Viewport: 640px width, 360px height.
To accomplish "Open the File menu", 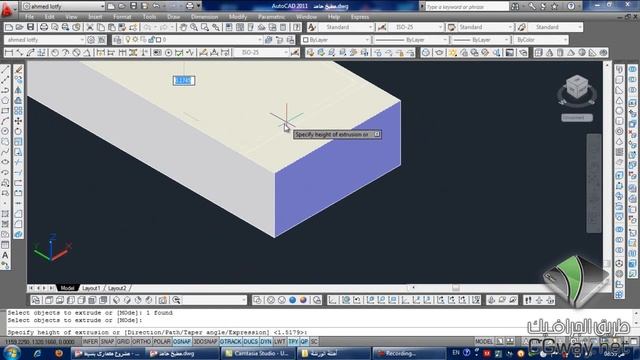I will (29, 17).
